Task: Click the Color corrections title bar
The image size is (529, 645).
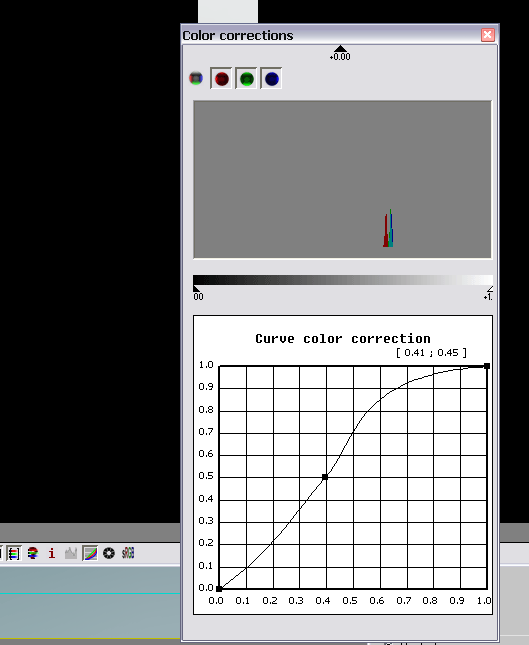Action: coord(331,35)
